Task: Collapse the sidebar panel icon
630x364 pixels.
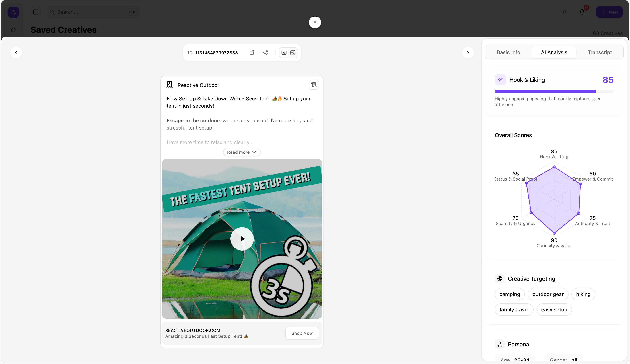Action: click(36, 12)
